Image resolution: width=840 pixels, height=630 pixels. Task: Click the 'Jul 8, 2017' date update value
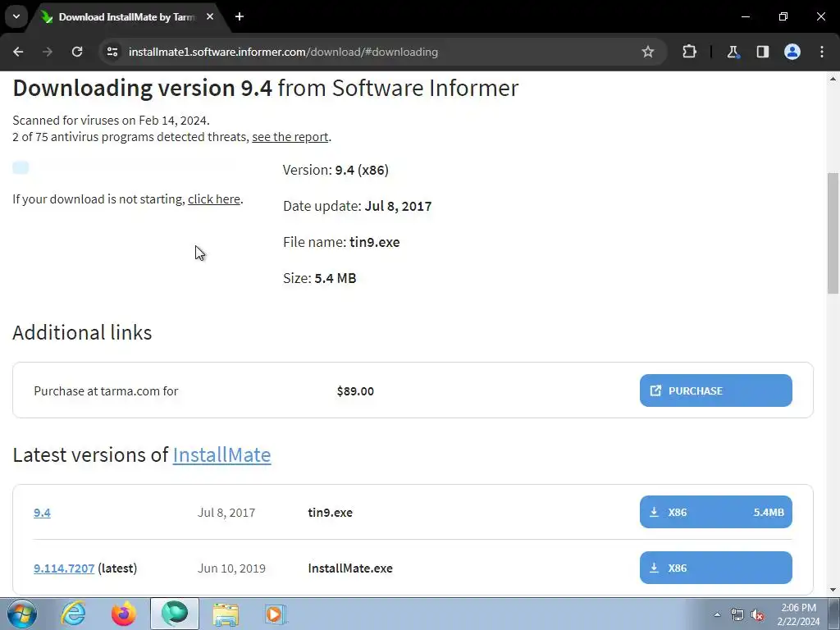[398, 206]
